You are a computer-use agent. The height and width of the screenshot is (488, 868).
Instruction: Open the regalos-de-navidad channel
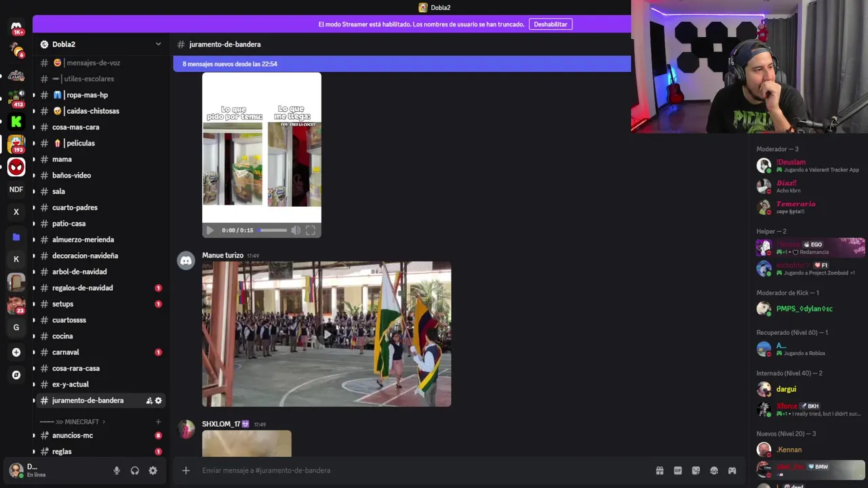pyautogui.click(x=101, y=288)
